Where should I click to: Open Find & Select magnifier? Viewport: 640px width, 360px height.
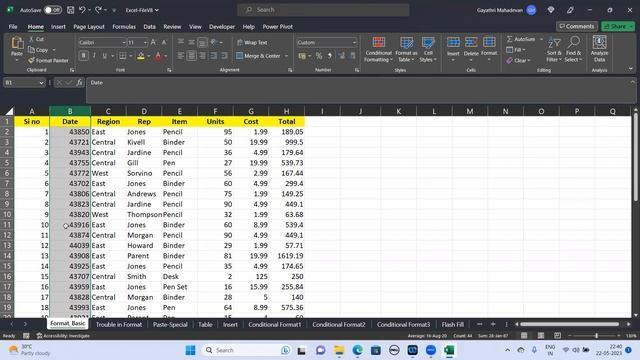point(573,49)
